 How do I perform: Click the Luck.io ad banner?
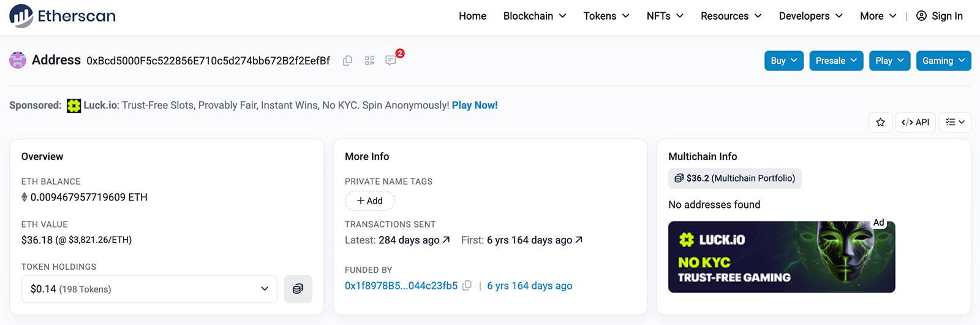coord(782,257)
